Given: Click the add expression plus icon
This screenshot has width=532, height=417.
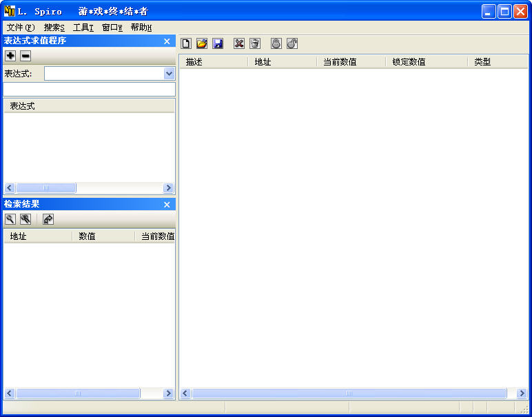Looking at the screenshot, I should 10,56.
